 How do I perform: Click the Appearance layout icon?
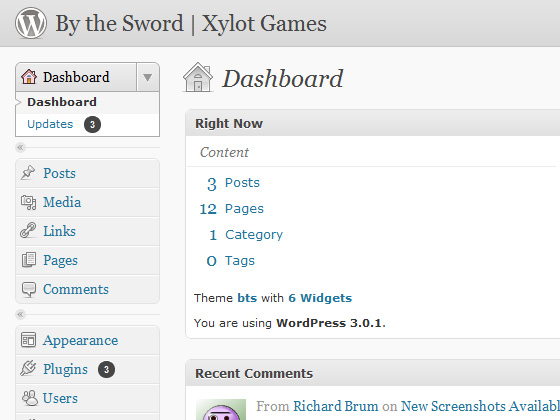click(x=28, y=340)
